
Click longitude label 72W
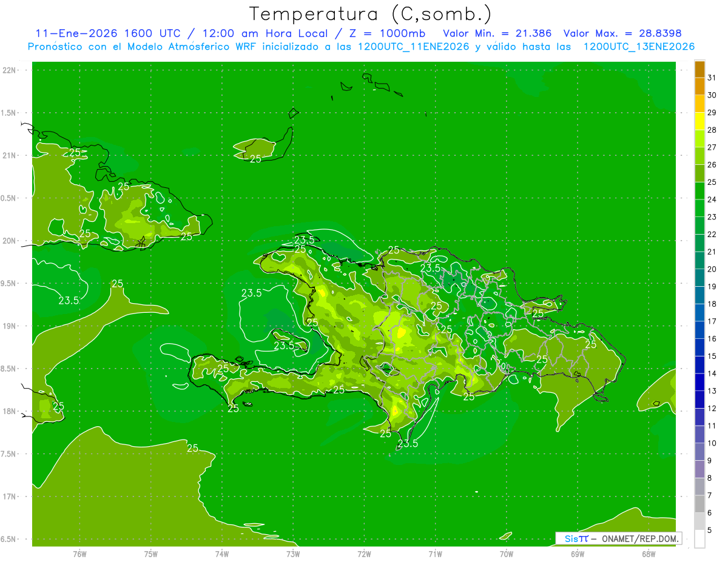364,554
